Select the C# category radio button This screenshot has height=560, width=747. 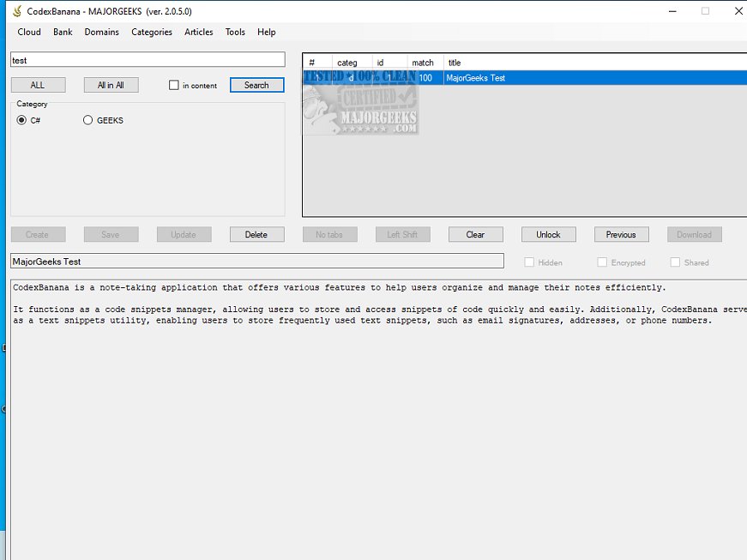tap(21, 120)
